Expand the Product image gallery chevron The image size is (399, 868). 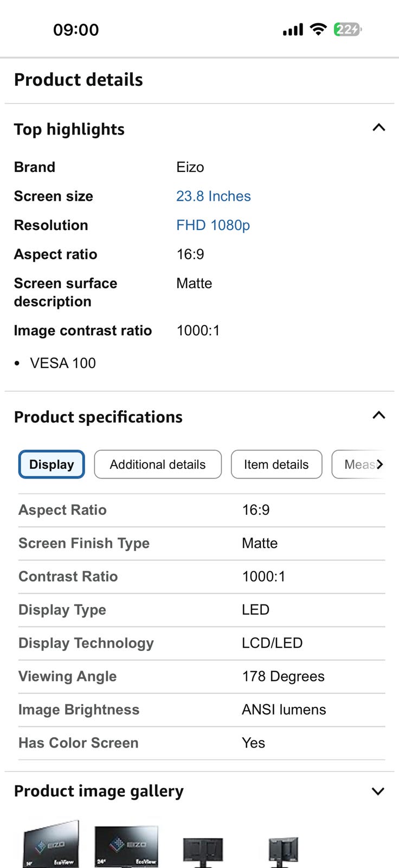[x=378, y=792]
